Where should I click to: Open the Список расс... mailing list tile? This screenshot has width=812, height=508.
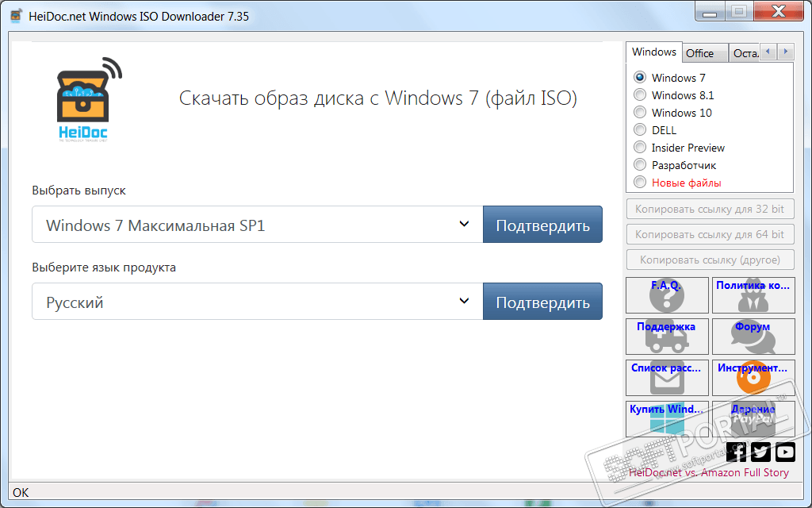[667, 378]
